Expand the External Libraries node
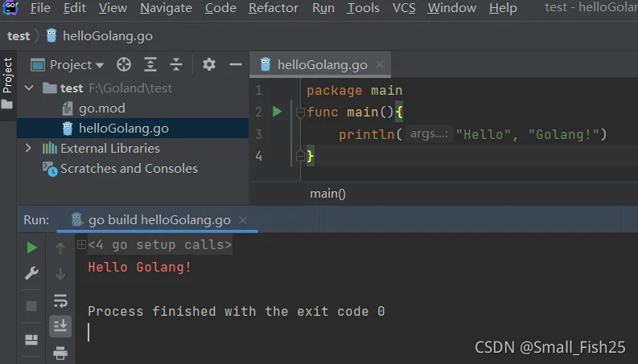The width and height of the screenshot is (638, 364). coord(28,148)
